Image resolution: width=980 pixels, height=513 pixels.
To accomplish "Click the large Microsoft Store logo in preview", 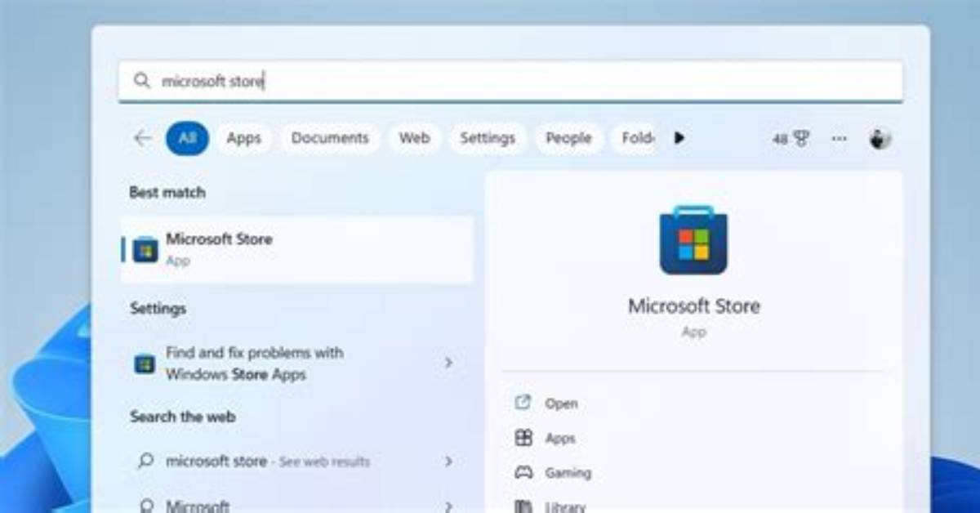I will point(693,239).
